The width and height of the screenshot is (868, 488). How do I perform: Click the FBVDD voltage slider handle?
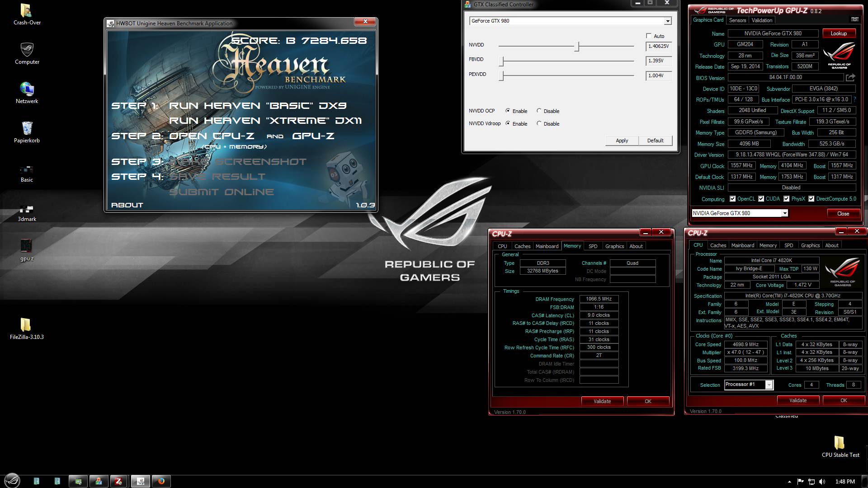(501, 61)
